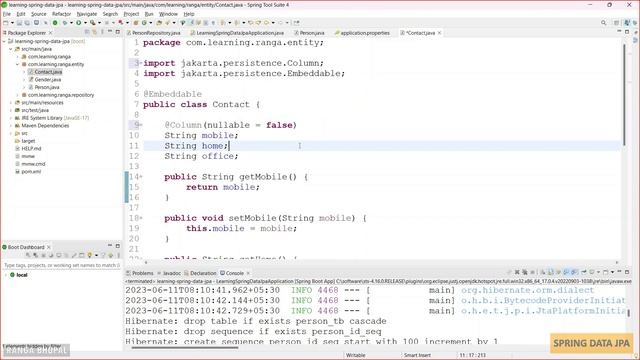The height and width of the screenshot is (360, 640).
Task: Expand the com.learning.ranga package node
Action: (x=18, y=57)
